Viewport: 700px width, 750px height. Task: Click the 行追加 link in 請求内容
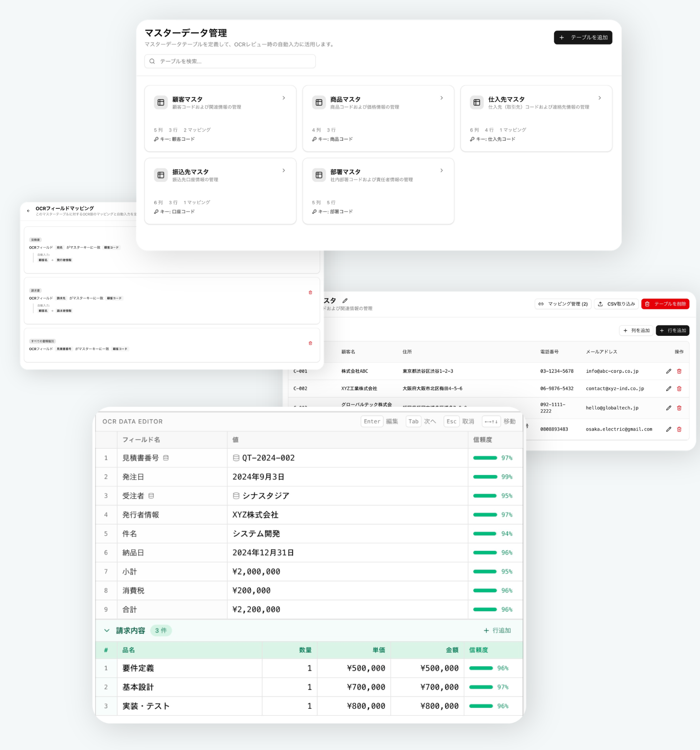click(497, 630)
